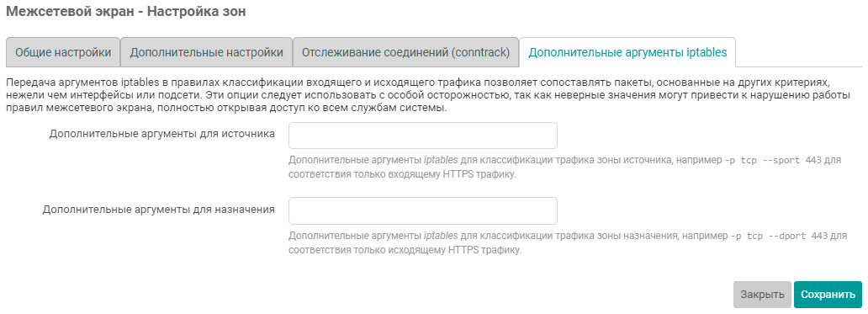
Task: Click the Закрыть button
Action: [762, 295]
